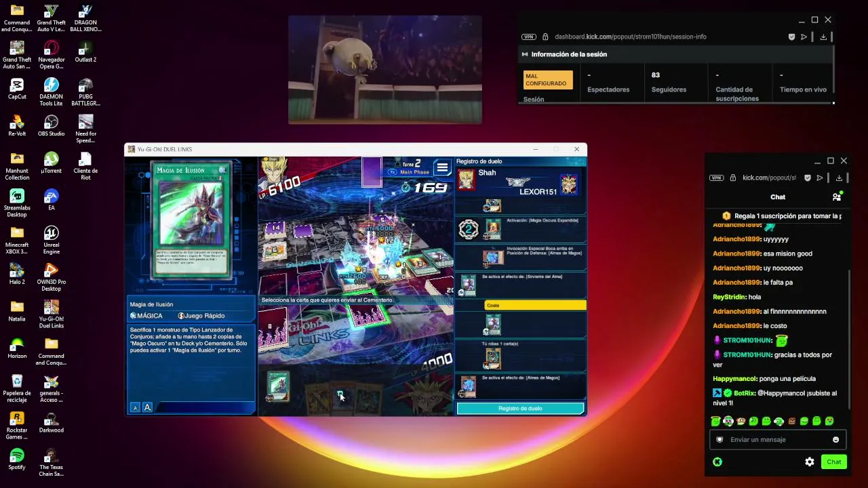Launch OWN3D Pro Desktop shortcut

51,278
